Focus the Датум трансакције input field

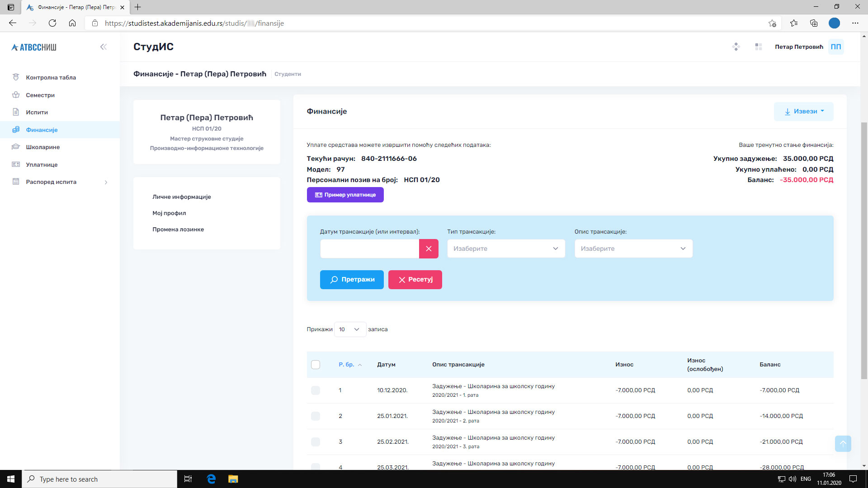coord(369,249)
